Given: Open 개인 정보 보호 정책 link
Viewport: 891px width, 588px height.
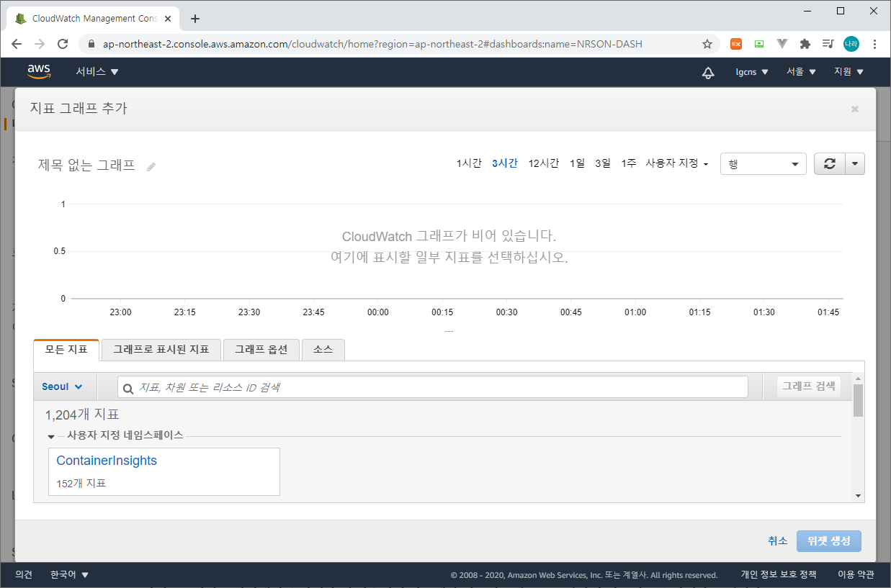Looking at the screenshot, I should tap(779, 575).
